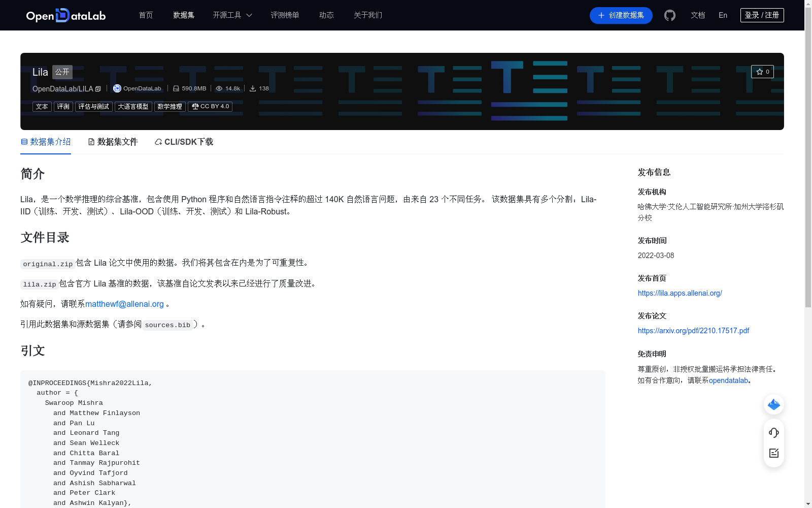Open the customer service headset icon
Viewport: 812px width, 508px height.
[774, 433]
